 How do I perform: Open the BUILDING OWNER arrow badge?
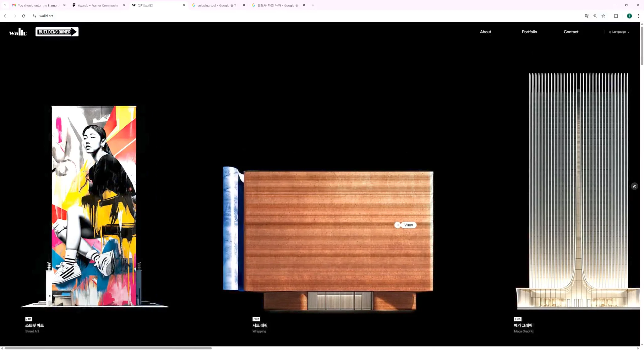[57, 32]
